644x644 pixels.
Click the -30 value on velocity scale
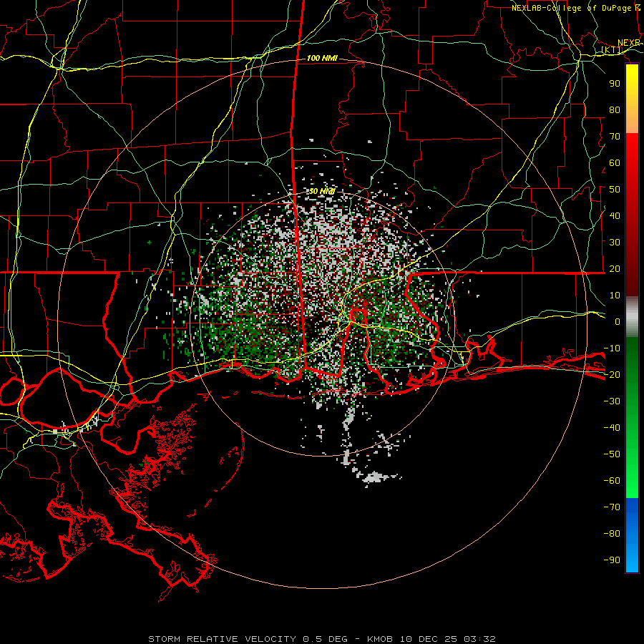pyautogui.click(x=612, y=401)
